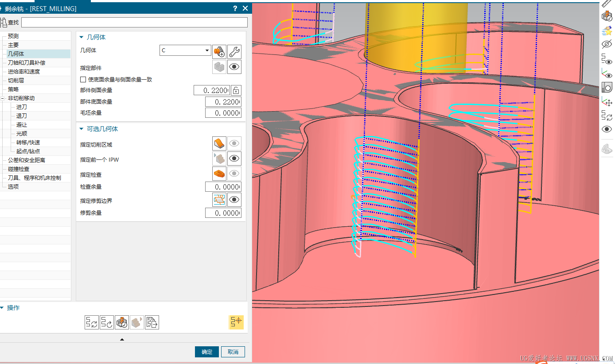Click the 指定切削区域 select icon
The image size is (615, 364).
[219, 143]
